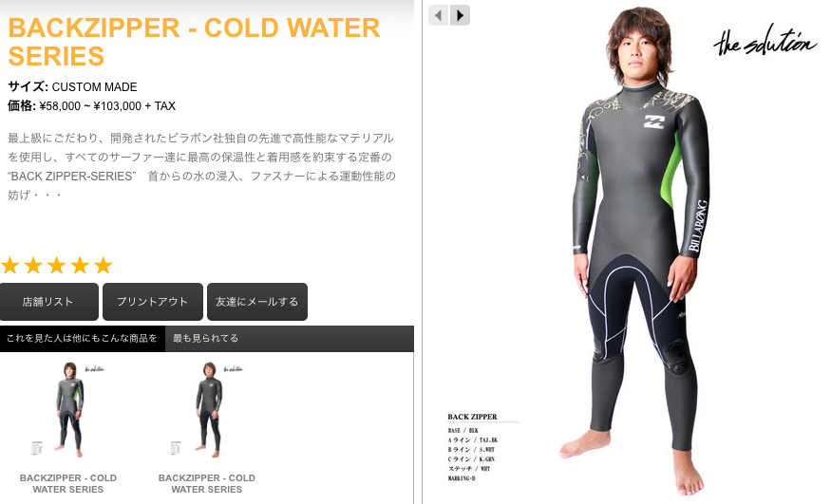Select the second rating star
The width and height of the screenshot is (831, 504).
[33, 265]
